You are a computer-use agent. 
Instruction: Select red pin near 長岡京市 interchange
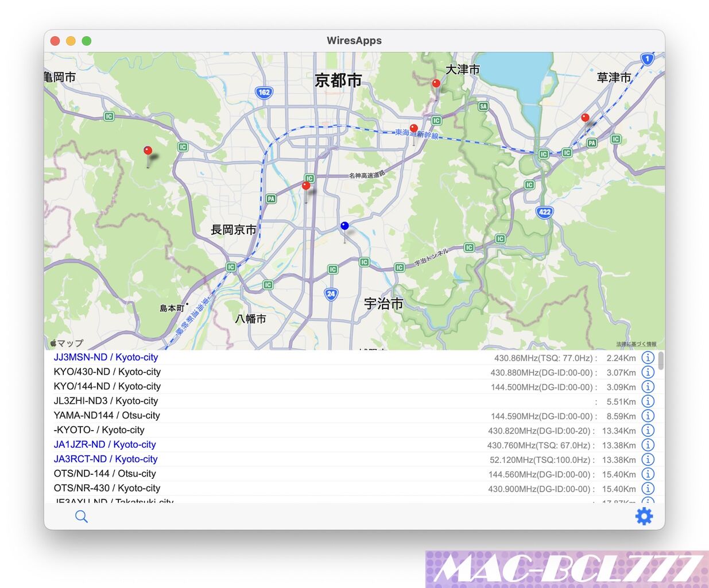coord(306,187)
